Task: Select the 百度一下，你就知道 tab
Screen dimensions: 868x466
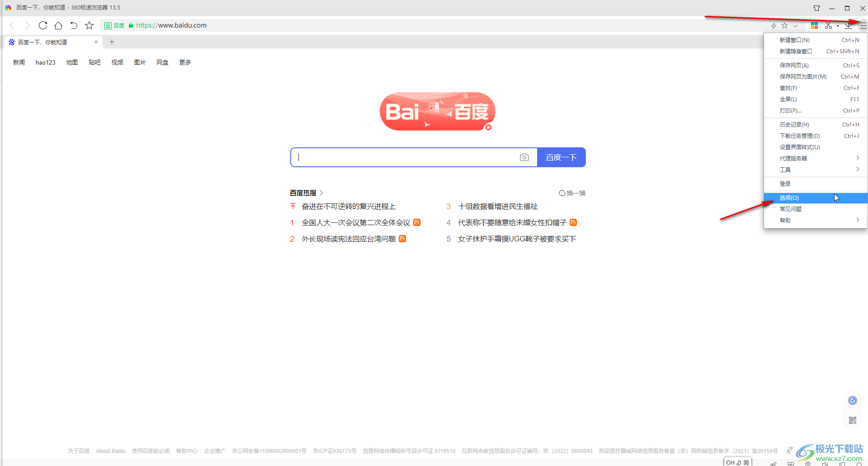Action: (53, 42)
